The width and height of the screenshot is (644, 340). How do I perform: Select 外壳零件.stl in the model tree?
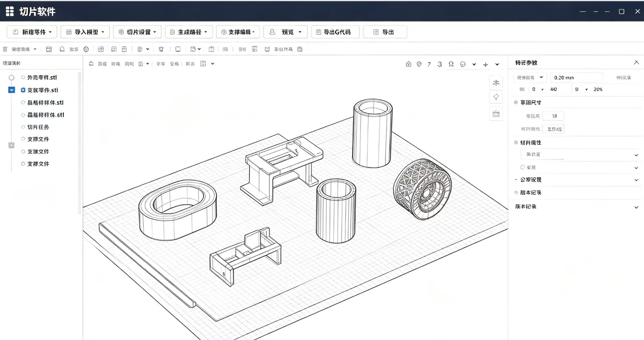[x=42, y=78]
